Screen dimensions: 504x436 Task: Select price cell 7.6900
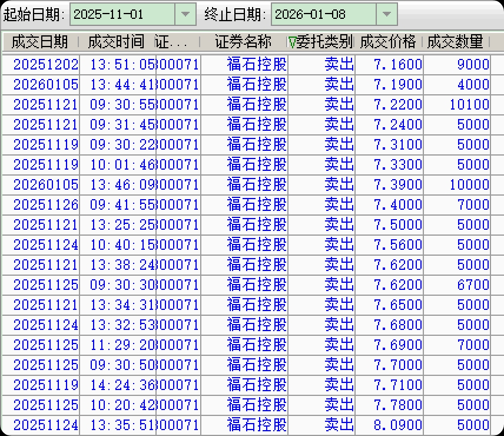pos(389,345)
